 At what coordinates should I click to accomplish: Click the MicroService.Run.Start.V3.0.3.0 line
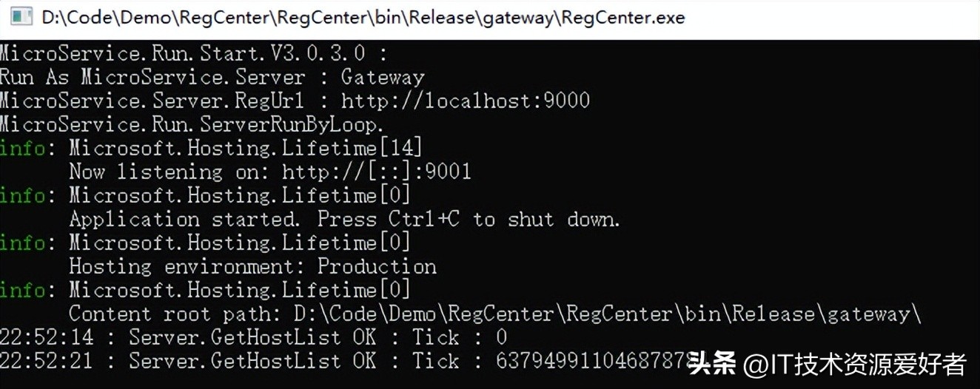coord(192,53)
